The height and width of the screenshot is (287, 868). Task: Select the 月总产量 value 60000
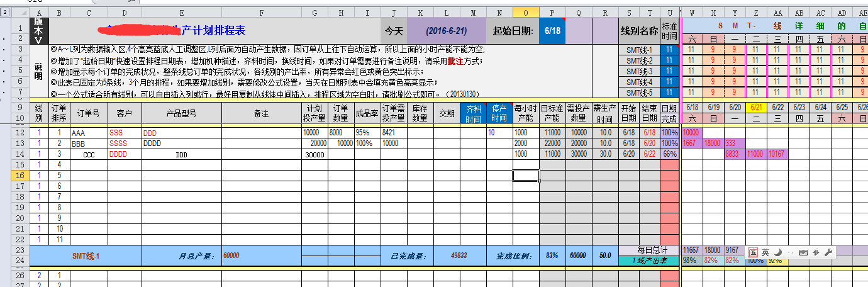(231, 256)
